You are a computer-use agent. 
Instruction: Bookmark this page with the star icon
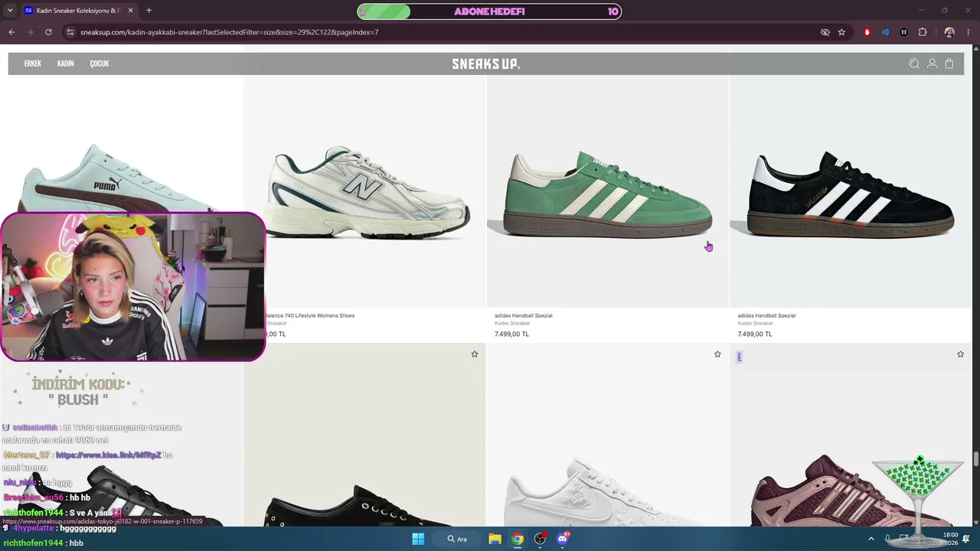point(841,32)
